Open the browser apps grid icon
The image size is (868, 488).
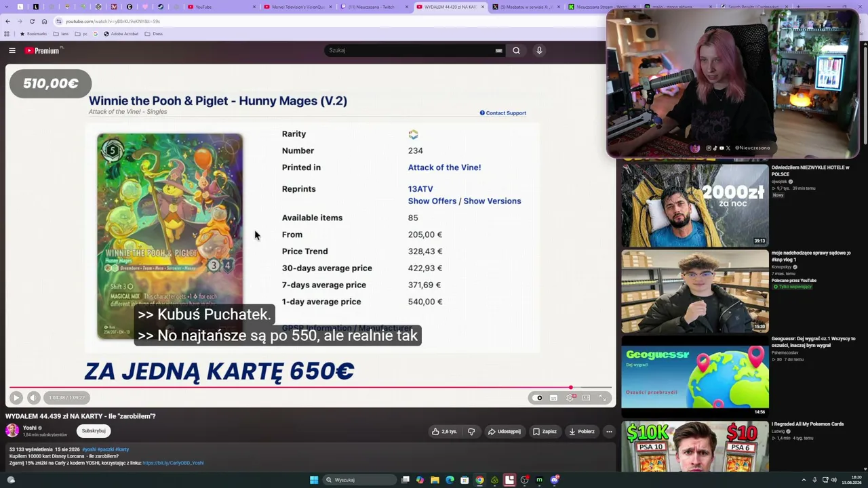tap(7, 34)
